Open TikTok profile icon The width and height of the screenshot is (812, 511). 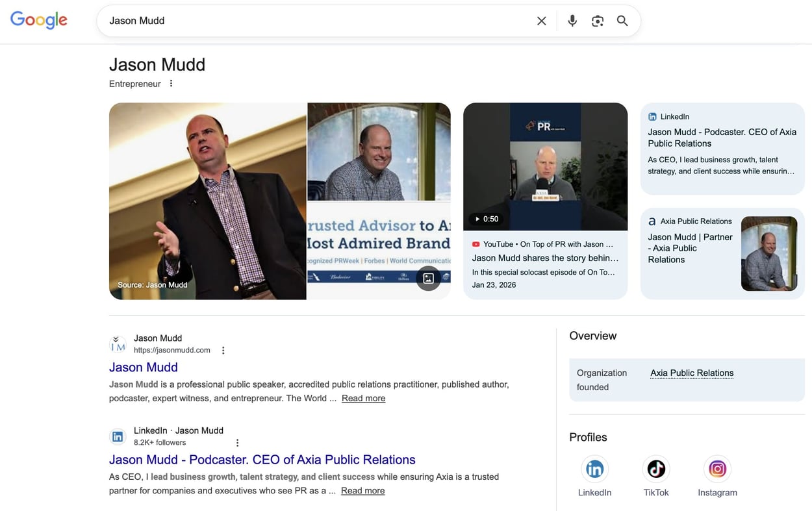656,469
